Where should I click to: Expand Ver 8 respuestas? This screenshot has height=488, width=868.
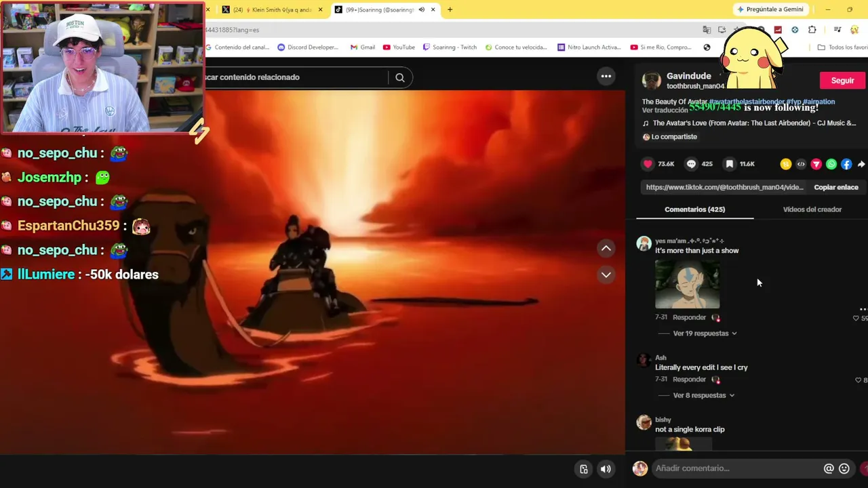[703, 395]
